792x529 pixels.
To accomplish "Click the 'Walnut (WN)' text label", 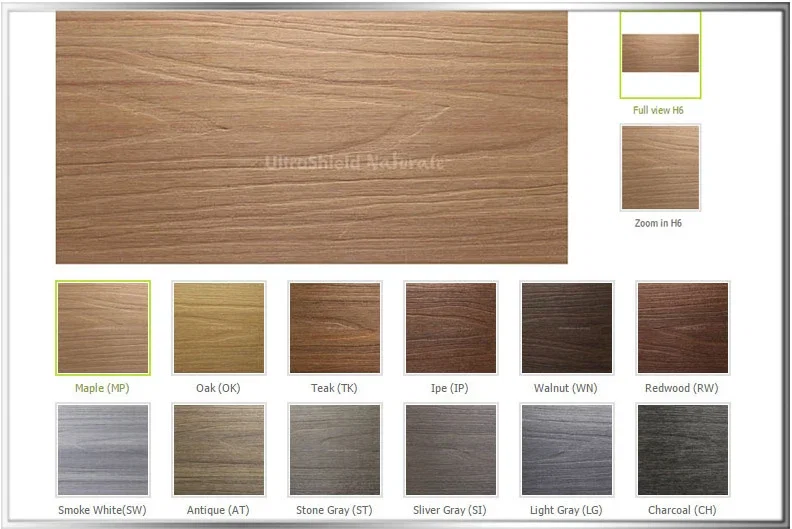I will pos(566,388).
